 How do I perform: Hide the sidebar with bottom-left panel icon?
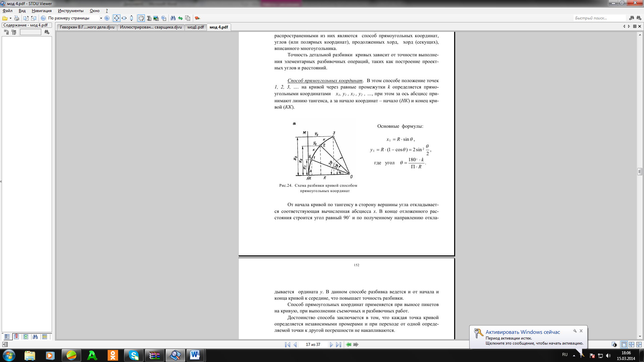click(5, 345)
